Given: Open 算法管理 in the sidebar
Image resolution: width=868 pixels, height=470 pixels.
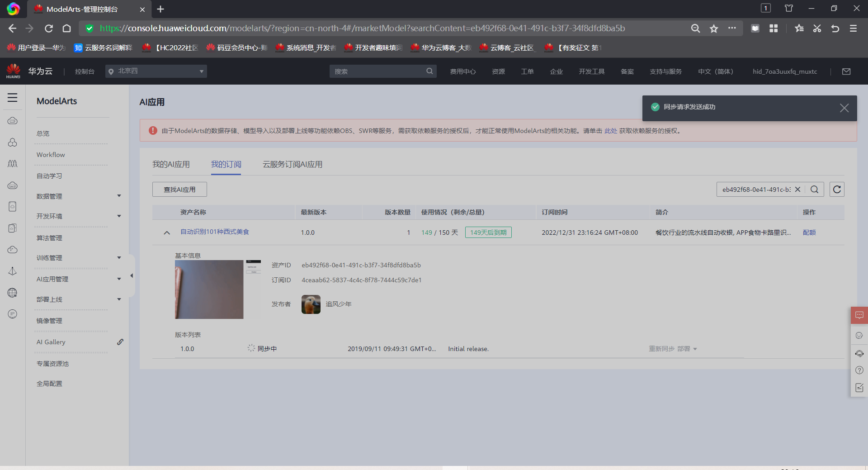Looking at the screenshot, I should [x=49, y=238].
